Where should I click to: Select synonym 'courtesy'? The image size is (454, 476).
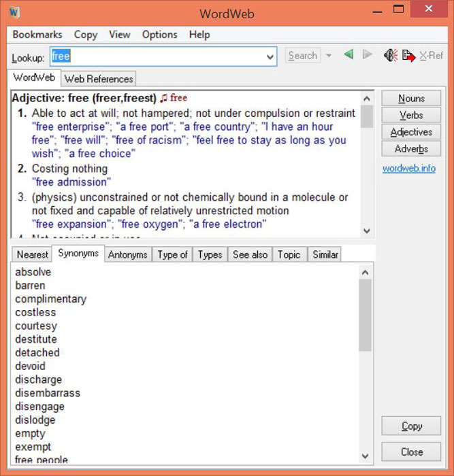[x=36, y=326]
